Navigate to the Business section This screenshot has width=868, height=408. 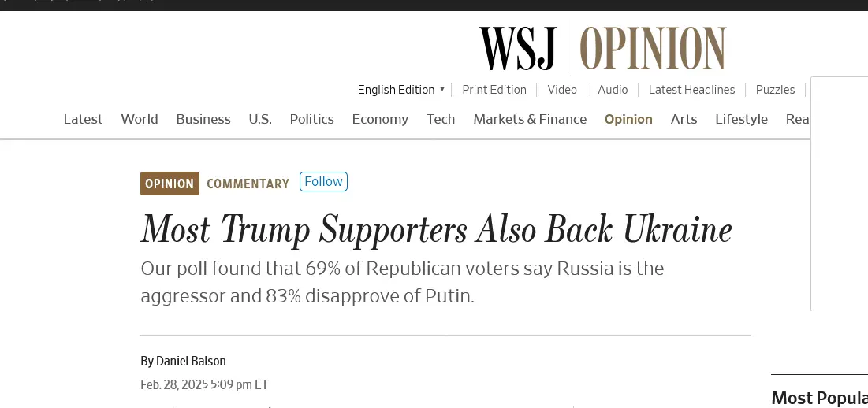pos(203,119)
